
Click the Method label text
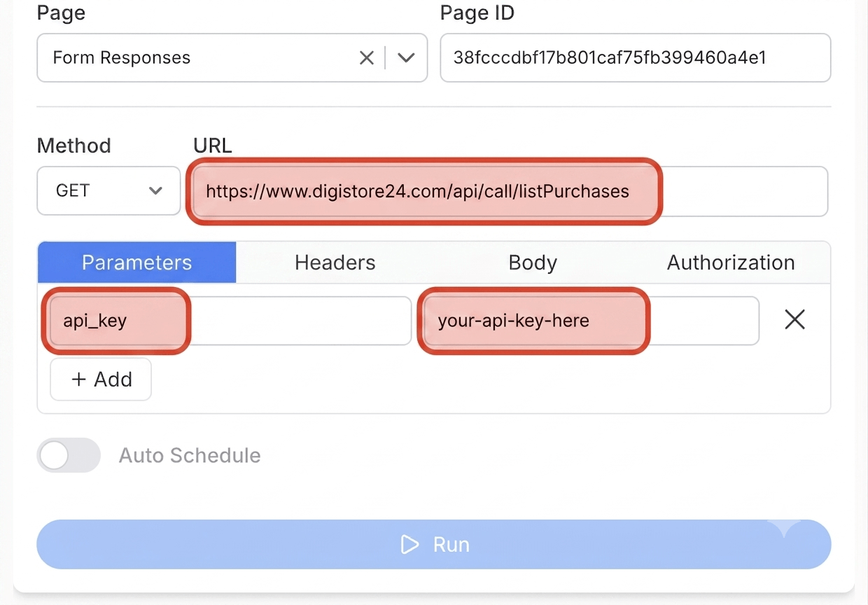click(74, 146)
